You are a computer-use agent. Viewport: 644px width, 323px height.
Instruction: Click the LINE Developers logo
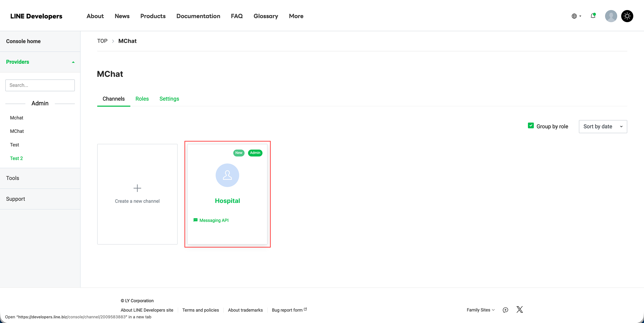pyautogui.click(x=36, y=16)
